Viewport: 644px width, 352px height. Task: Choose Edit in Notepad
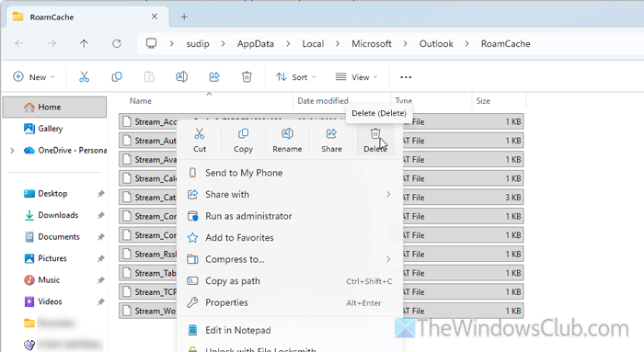point(289,330)
